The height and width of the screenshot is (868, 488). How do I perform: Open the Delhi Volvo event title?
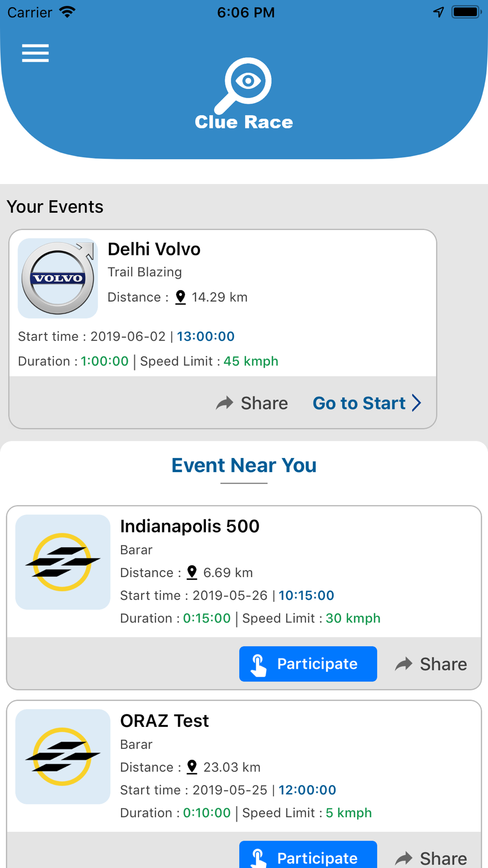pos(154,249)
